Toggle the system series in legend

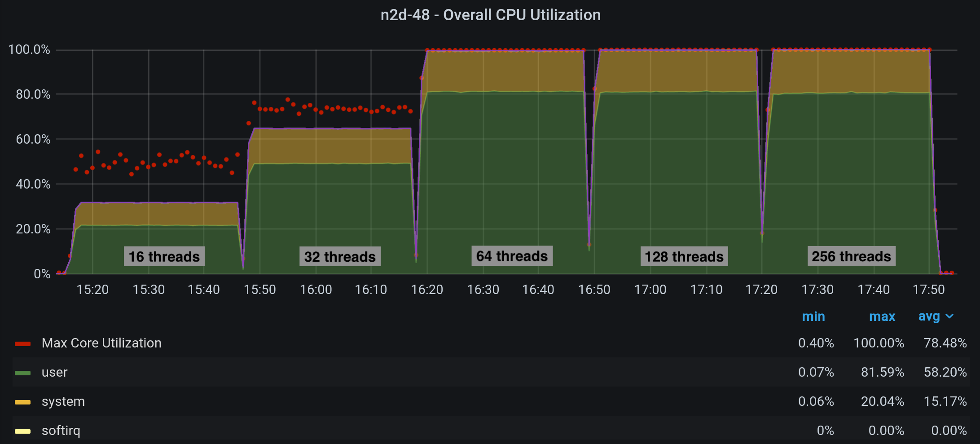click(x=63, y=401)
